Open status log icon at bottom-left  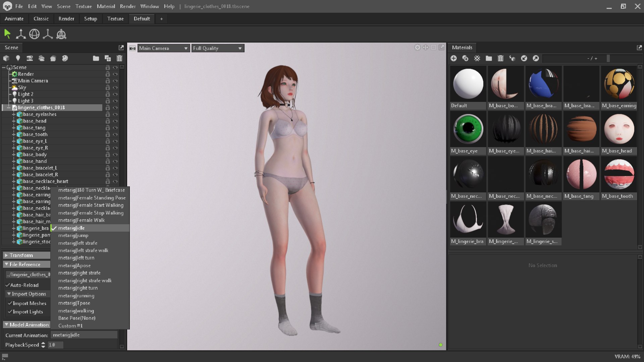5,356
